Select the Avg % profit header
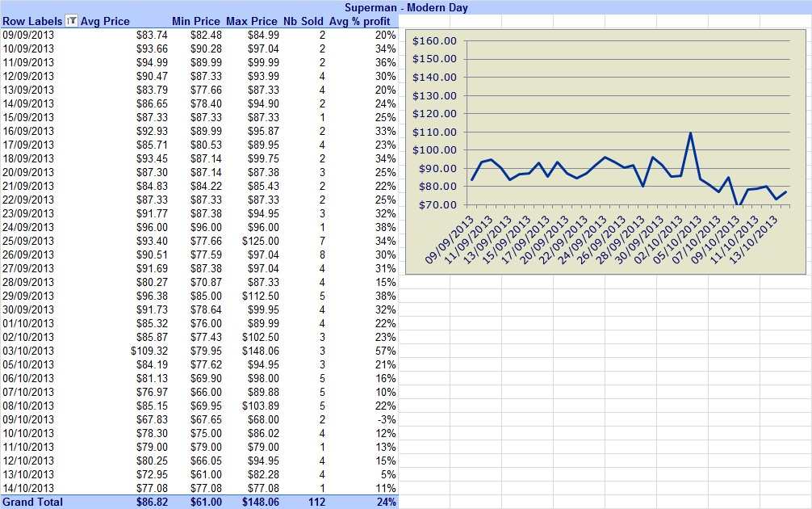The width and height of the screenshot is (812, 509). 360,21
